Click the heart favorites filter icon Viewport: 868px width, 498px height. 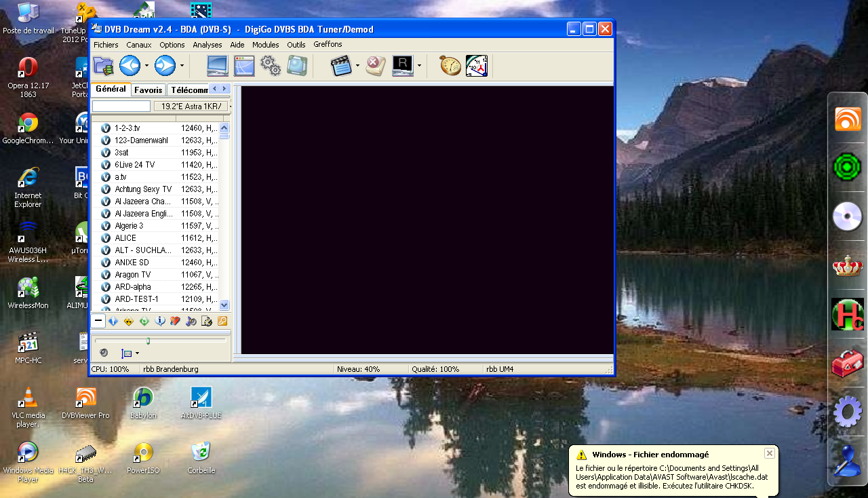[x=175, y=322]
